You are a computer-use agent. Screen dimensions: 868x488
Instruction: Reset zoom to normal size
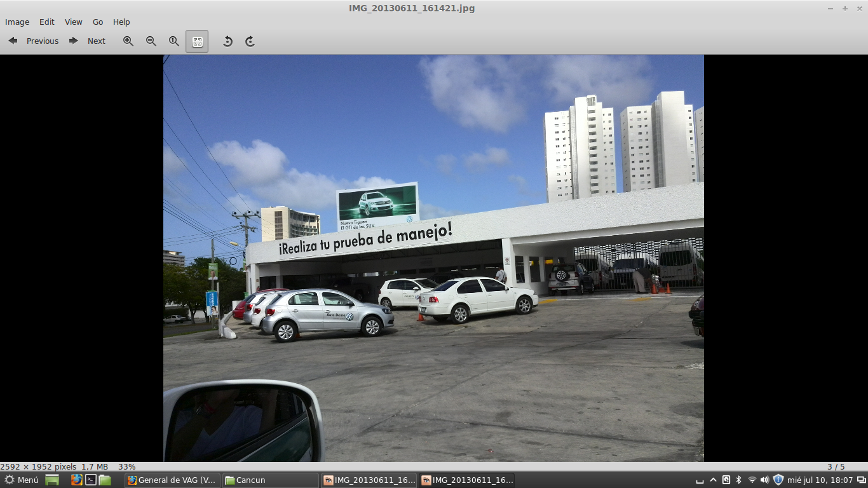pos(174,41)
